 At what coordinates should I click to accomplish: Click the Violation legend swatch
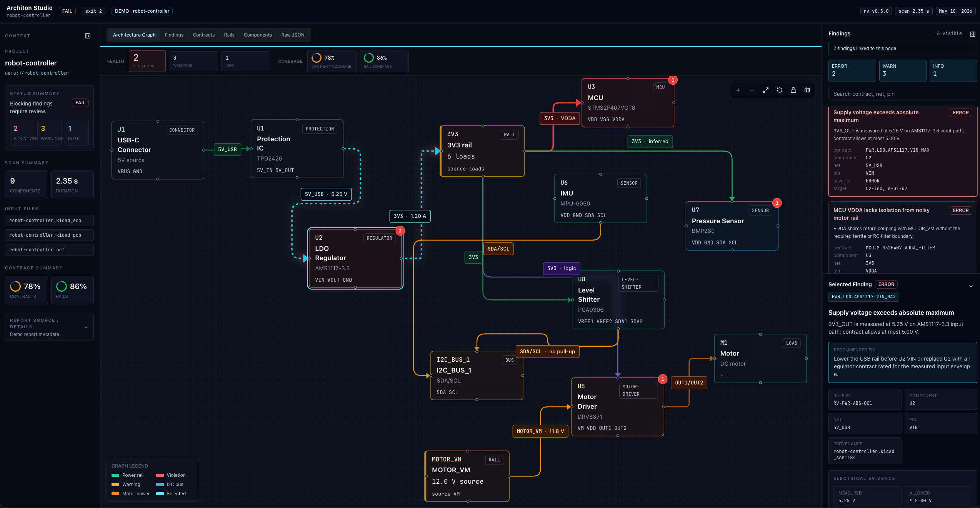(160, 475)
